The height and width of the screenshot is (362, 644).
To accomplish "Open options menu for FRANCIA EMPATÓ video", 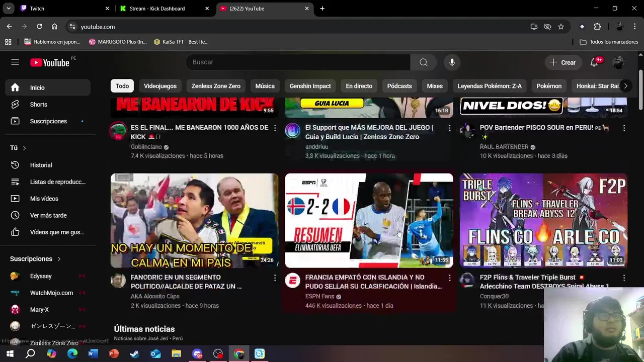I will coord(449,278).
